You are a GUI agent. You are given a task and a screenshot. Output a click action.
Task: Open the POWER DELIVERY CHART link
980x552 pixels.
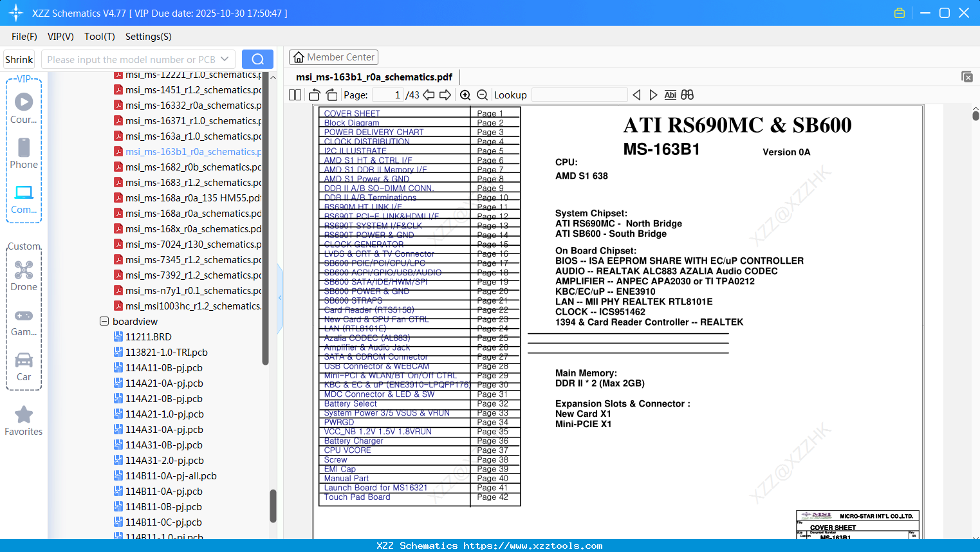pyautogui.click(x=374, y=132)
